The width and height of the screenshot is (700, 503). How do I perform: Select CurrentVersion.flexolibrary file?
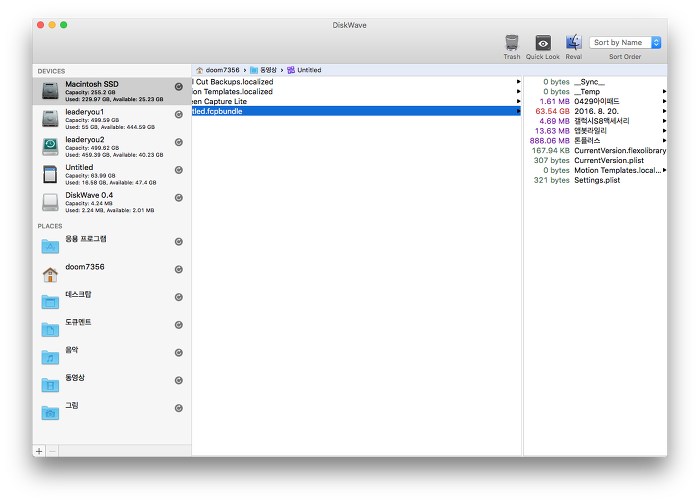click(596, 150)
